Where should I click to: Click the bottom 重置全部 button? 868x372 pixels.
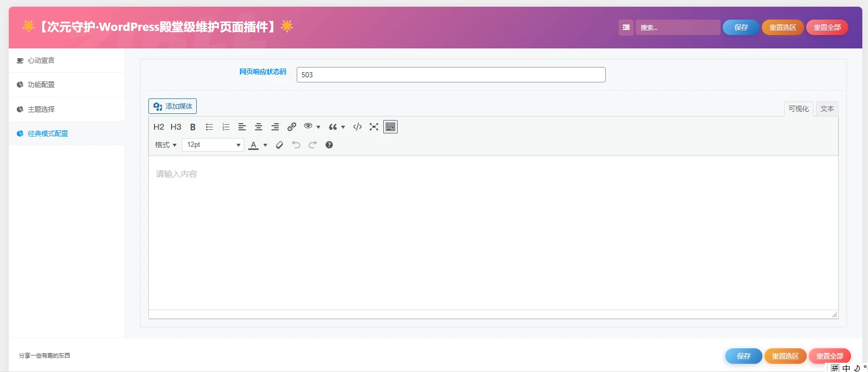(x=829, y=356)
